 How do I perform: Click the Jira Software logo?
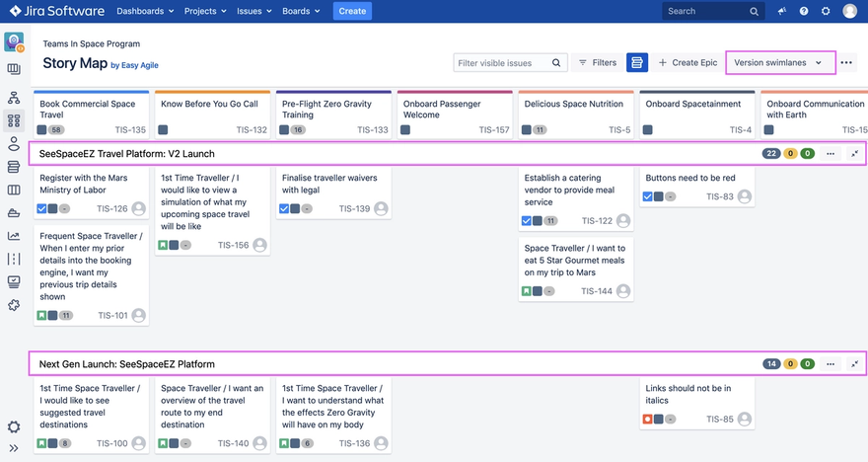coord(57,11)
